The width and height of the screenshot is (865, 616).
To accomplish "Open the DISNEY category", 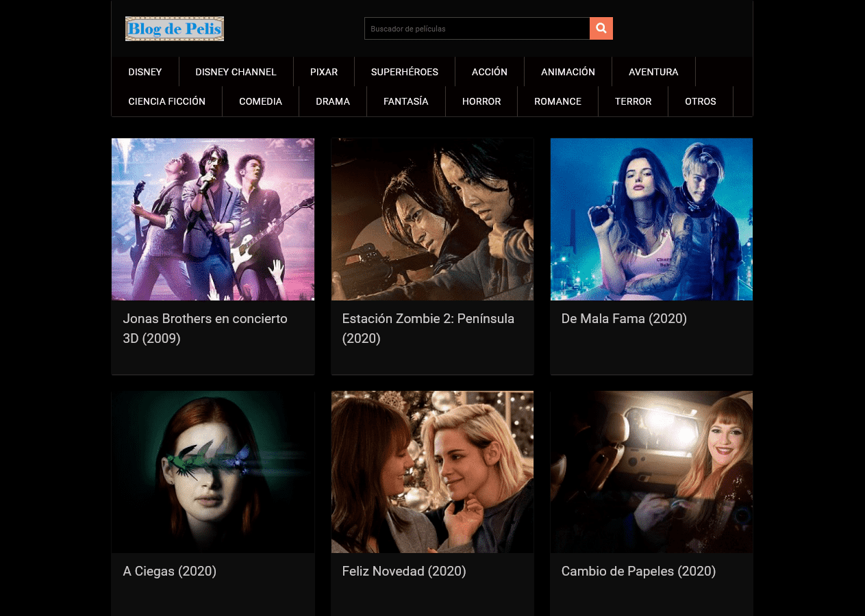I will click(x=145, y=72).
